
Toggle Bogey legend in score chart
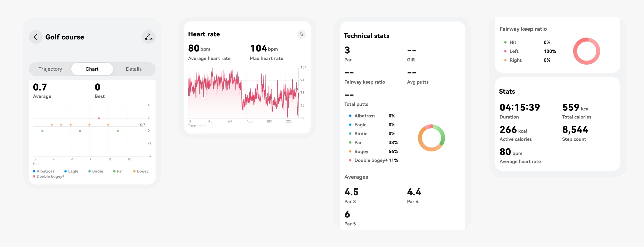coord(141,171)
